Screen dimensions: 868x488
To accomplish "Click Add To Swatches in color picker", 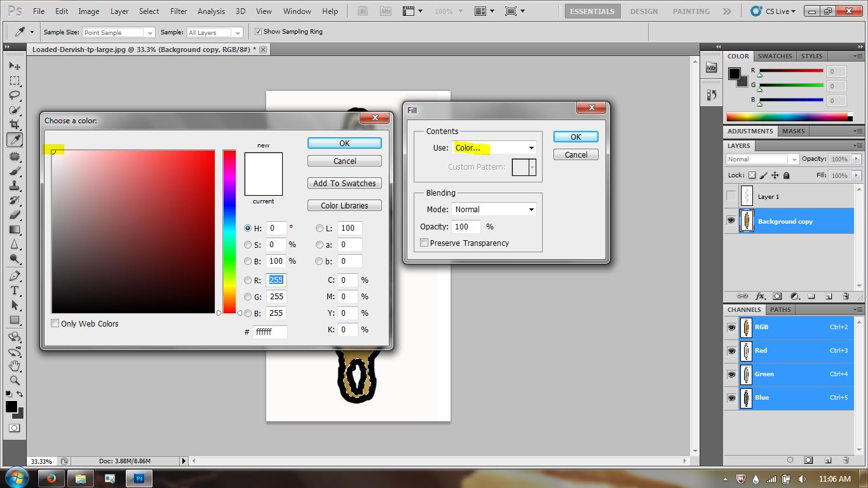I will pos(344,183).
